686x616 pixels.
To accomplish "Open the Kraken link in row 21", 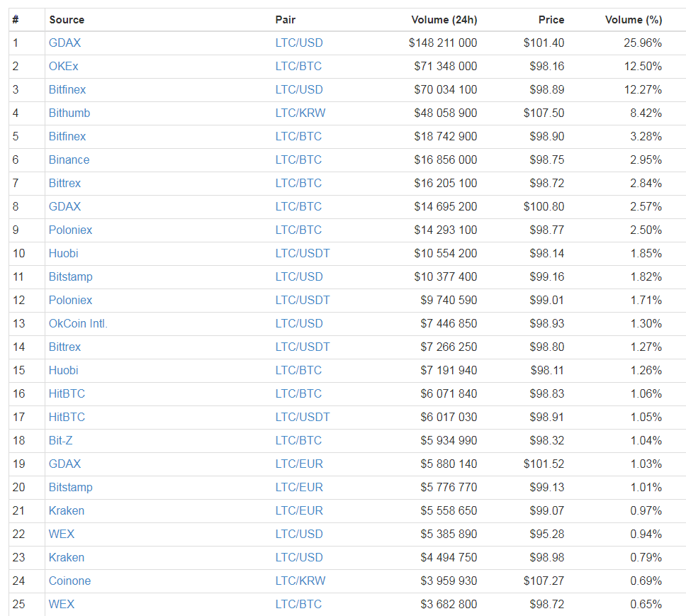I will pos(67,511).
